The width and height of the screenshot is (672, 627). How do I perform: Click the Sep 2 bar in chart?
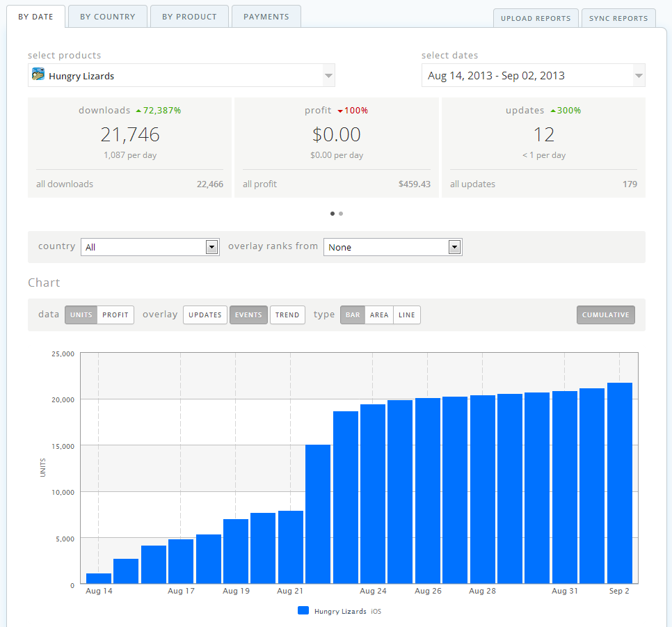coord(620,483)
